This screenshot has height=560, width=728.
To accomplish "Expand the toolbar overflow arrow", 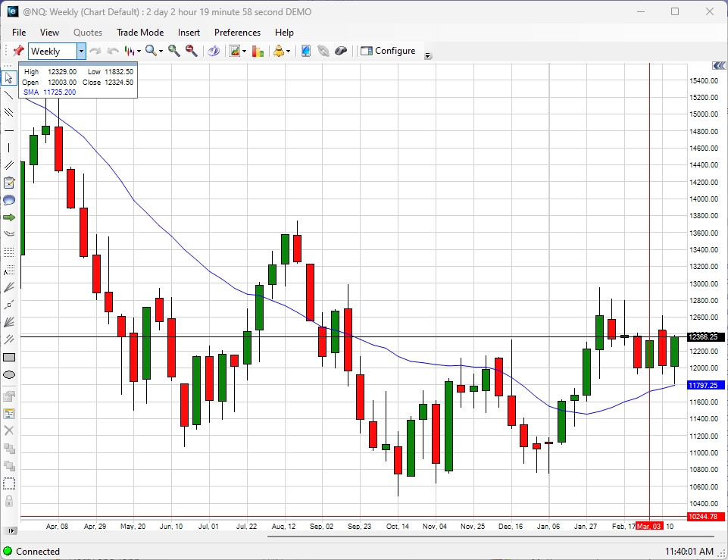I will 428,56.
